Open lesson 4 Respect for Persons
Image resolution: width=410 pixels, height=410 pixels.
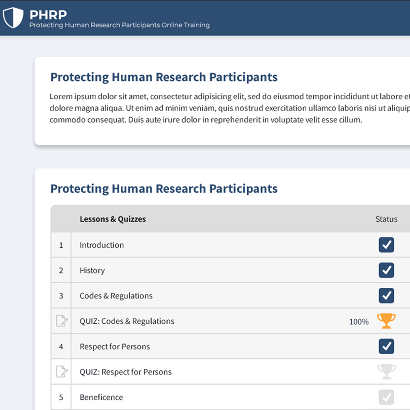[x=115, y=346]
